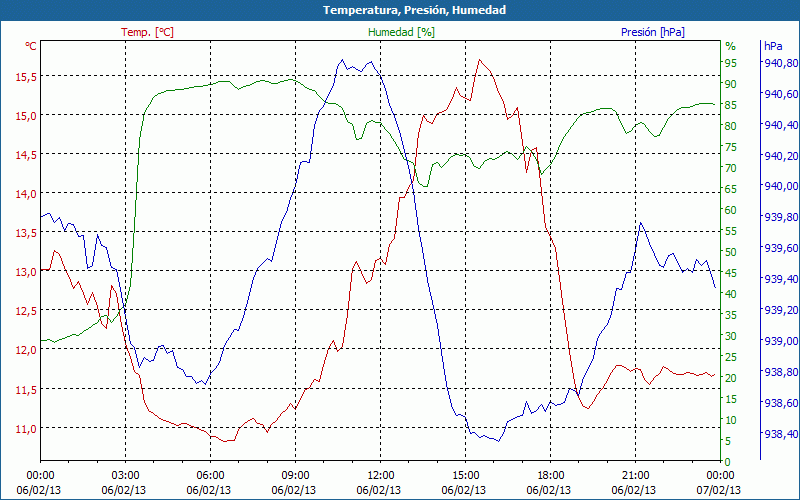The width and height of the screenshot is (800, 500).
Task: Click the '939,60' pressure axis value
Action: coord(780,248)
